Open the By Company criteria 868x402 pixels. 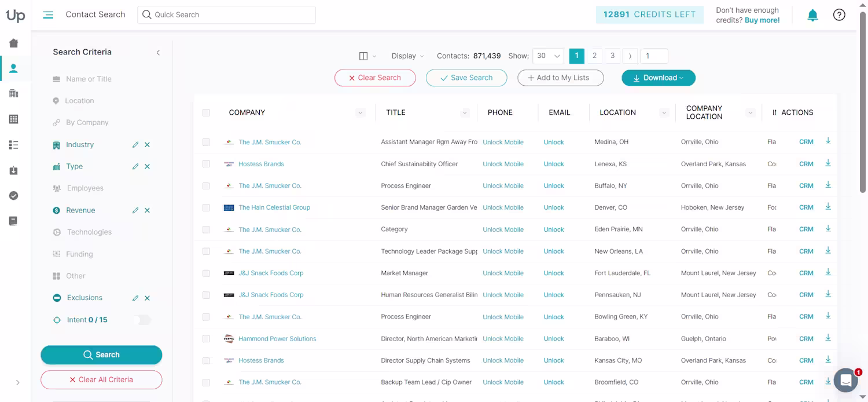(87, 123)
